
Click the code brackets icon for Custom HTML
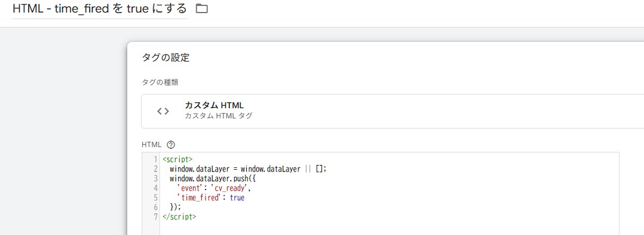(x=163, y=111)
